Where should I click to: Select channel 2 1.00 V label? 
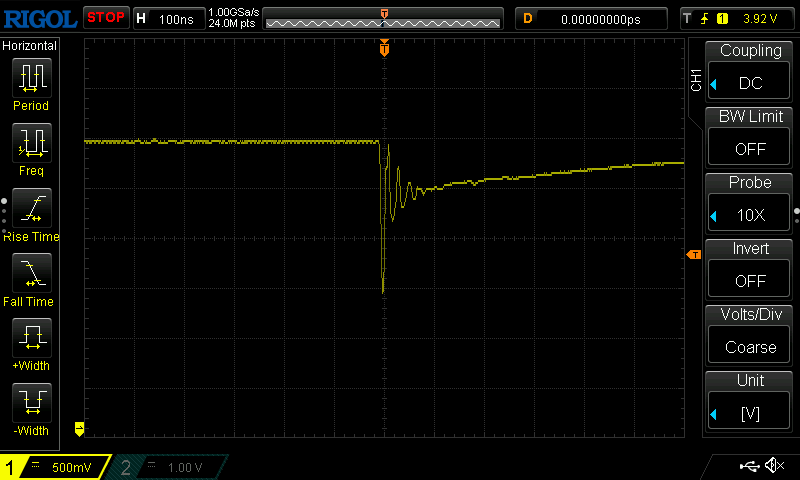coord(185,467)
